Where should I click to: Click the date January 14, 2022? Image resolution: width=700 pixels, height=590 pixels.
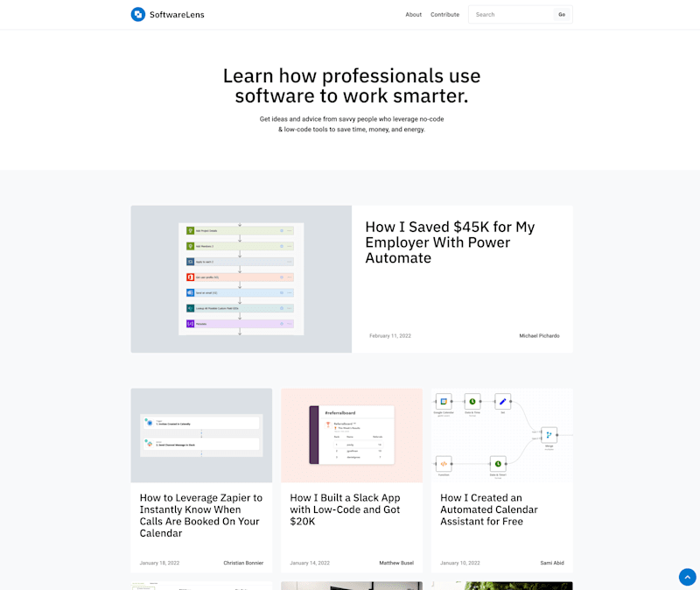point(310,563)
